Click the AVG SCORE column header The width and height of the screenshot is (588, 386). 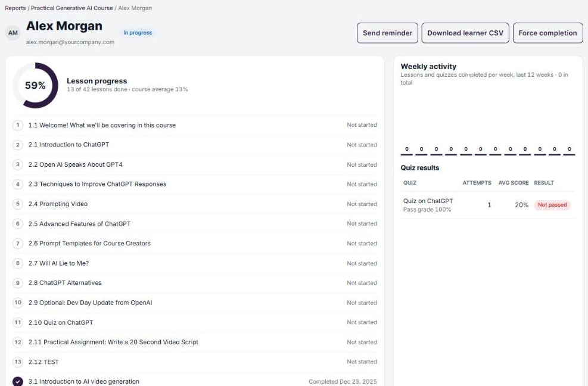[514, 183]
